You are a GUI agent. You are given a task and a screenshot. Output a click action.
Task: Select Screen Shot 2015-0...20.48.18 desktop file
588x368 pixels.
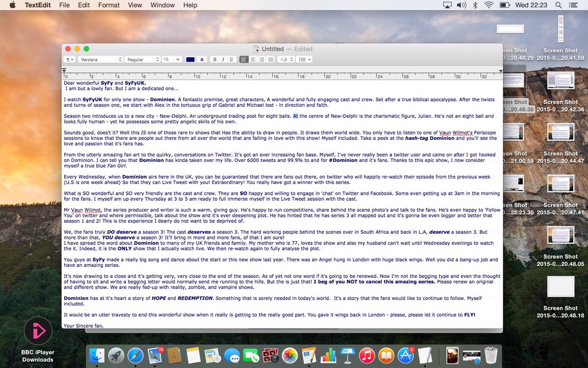coord(560,297)
